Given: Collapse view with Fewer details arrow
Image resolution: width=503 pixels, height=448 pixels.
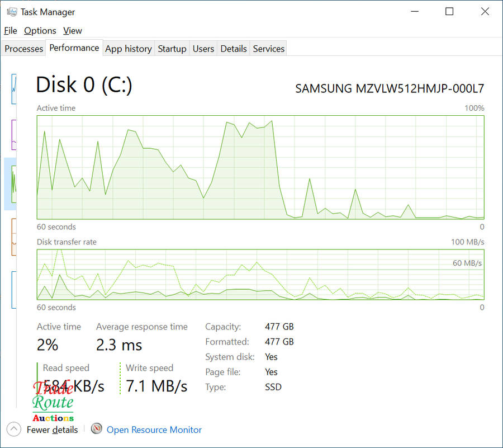Looking at the screenshot, I should coord(15,429).
